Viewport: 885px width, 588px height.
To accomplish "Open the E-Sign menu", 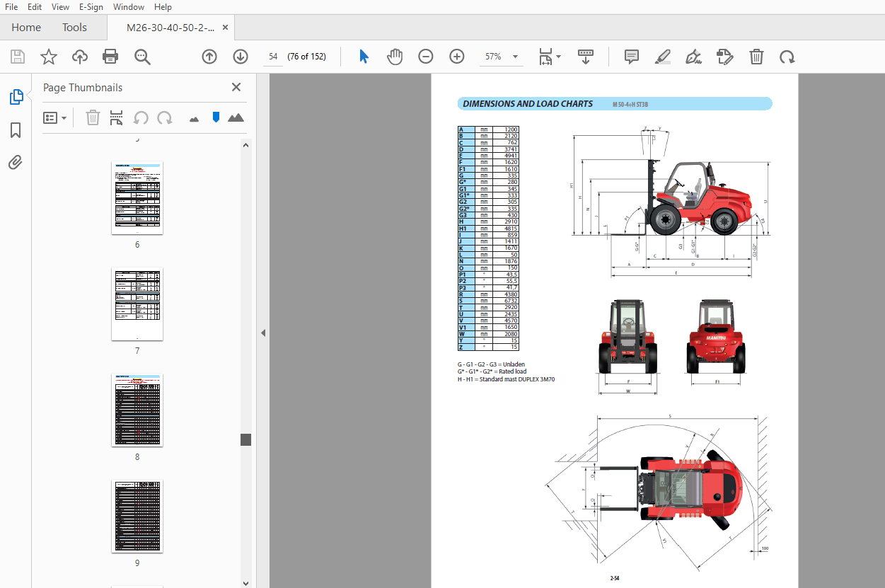I will coord(91,7).
